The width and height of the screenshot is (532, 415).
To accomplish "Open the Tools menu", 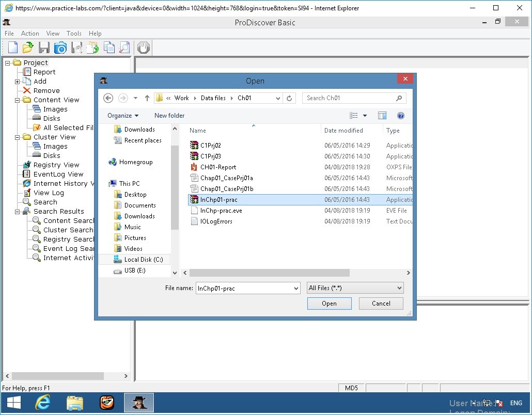I will [74, 33].
